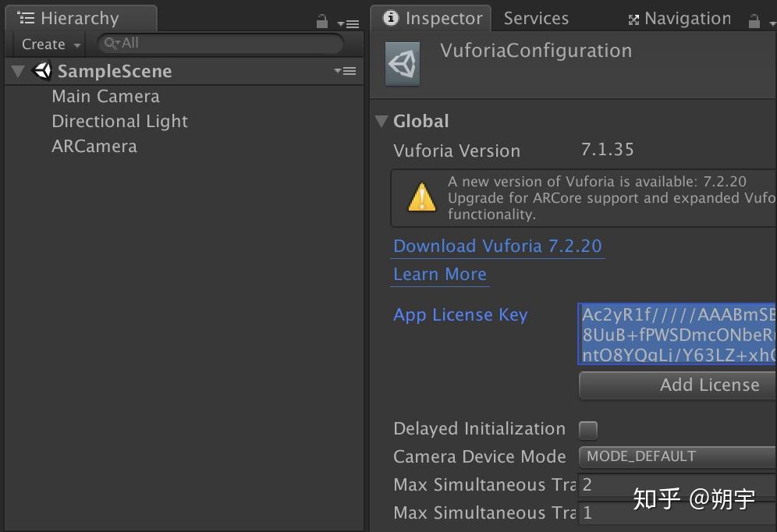
Task: Click the Unity logo beside SampleScene
Action: (x=42, y=71)
